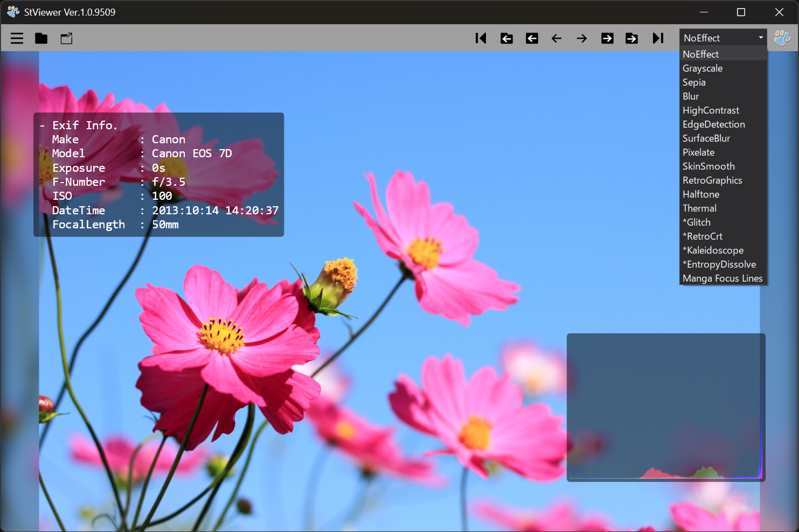
Task: Open a folder using the folder icon
Action: (x=41, y=38)
